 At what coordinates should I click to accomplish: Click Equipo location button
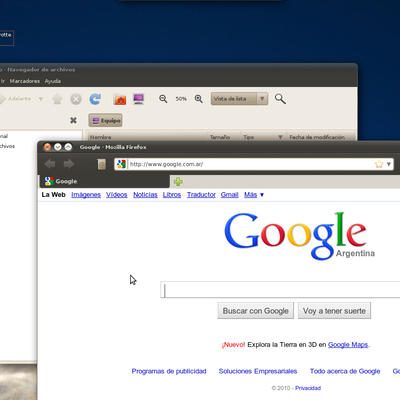click(105, 121)
